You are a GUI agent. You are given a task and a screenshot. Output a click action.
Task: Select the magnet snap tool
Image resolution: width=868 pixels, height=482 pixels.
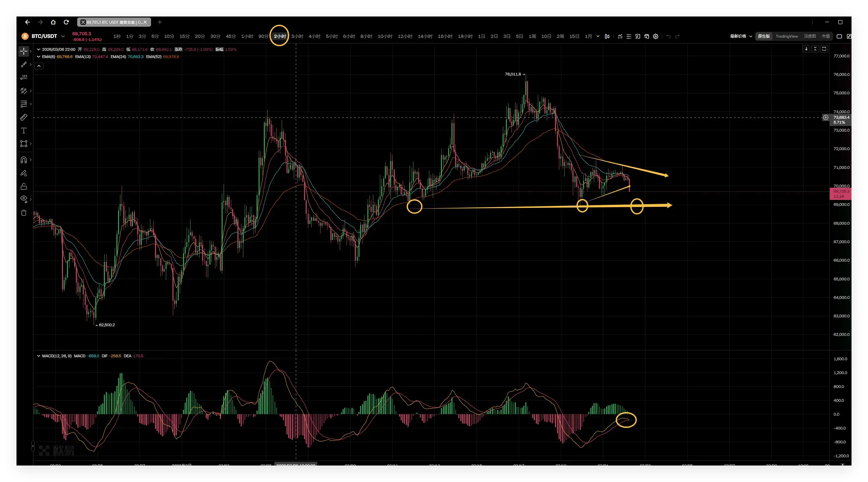[x=24, y=160]
